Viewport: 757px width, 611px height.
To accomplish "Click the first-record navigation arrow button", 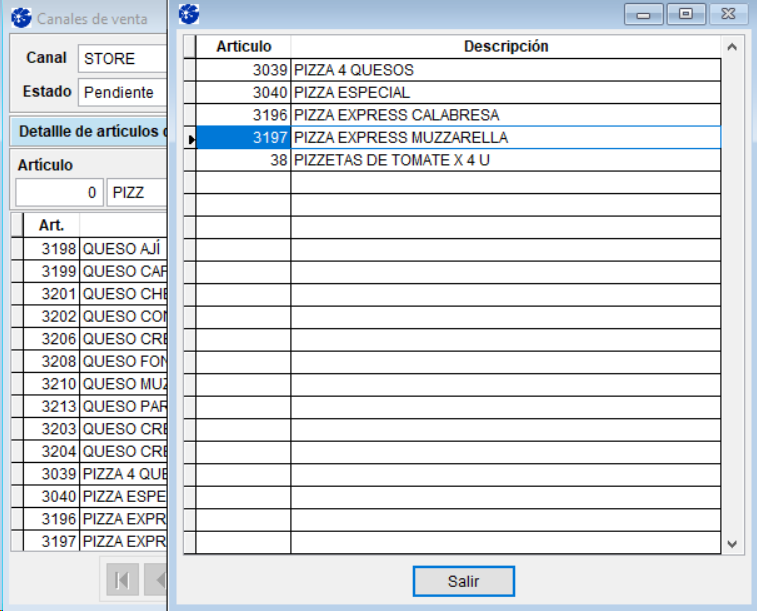I will (x=122, y=580).
